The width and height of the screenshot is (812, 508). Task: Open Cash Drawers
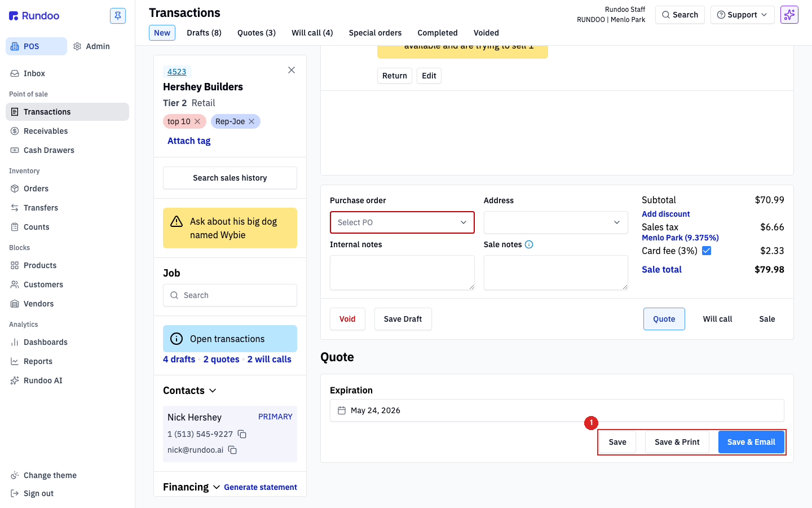click(68, 150)
